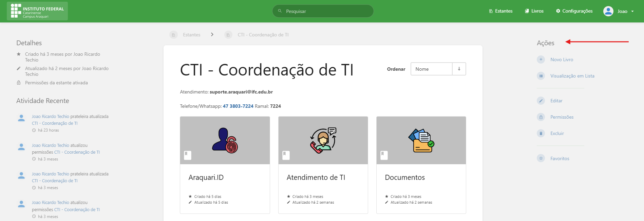Open the Nome sort order dropdown
The width and height of the screenshot is (644, 221).
click(x=431, y=69)
